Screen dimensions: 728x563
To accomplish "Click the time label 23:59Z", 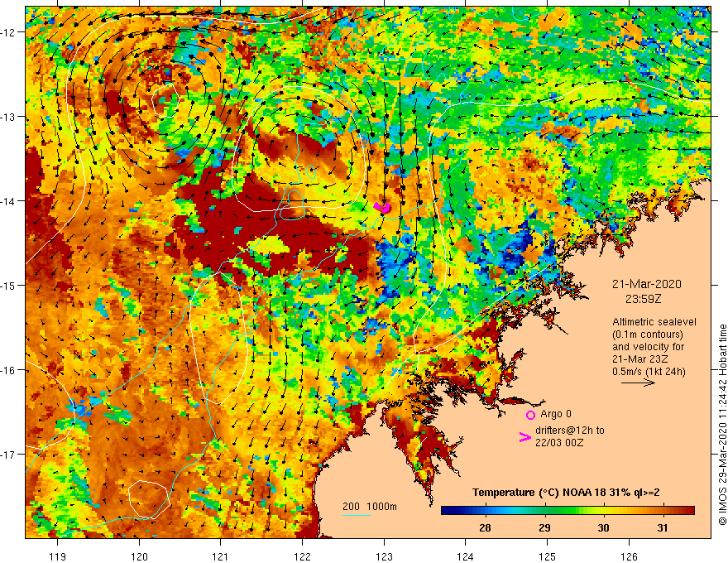I will point(643,299).
